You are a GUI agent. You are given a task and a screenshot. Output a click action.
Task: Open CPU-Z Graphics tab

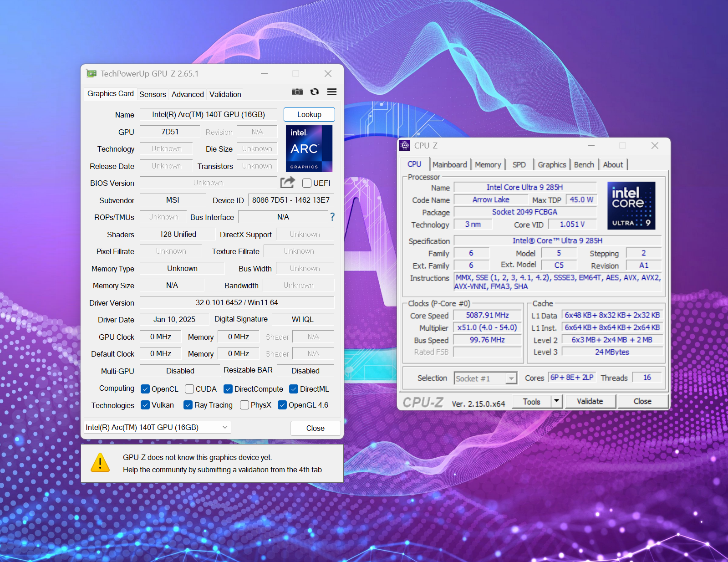(552, 164)
